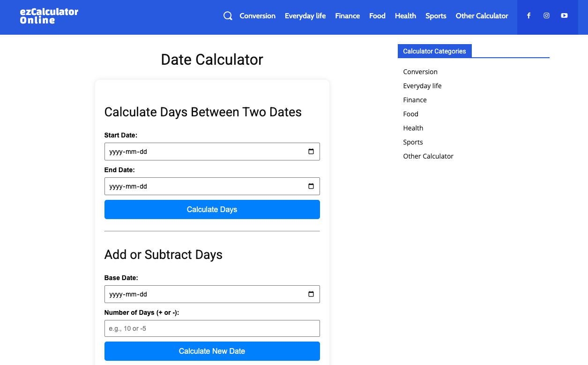Click the Calculate Days button

[x=212, y=209]
